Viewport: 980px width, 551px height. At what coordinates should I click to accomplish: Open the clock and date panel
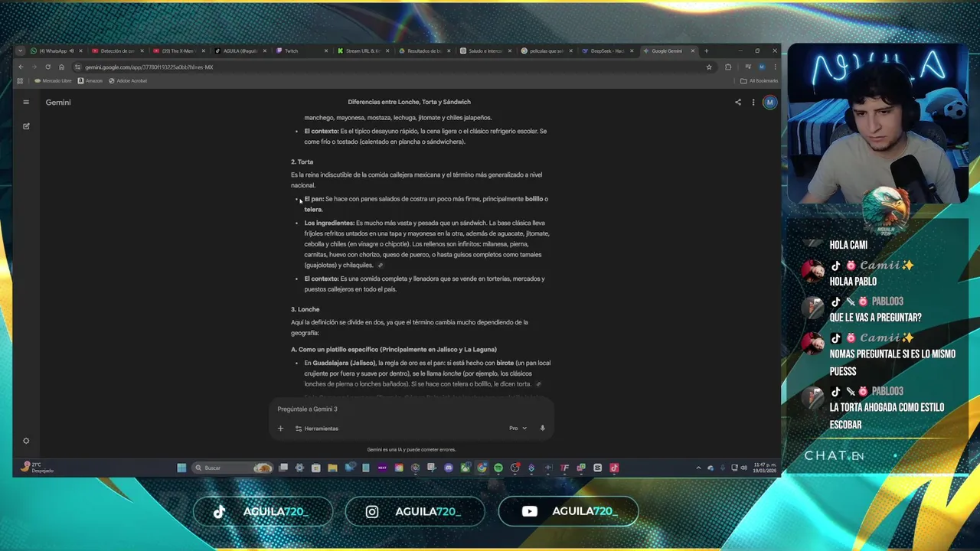[764, 468]
